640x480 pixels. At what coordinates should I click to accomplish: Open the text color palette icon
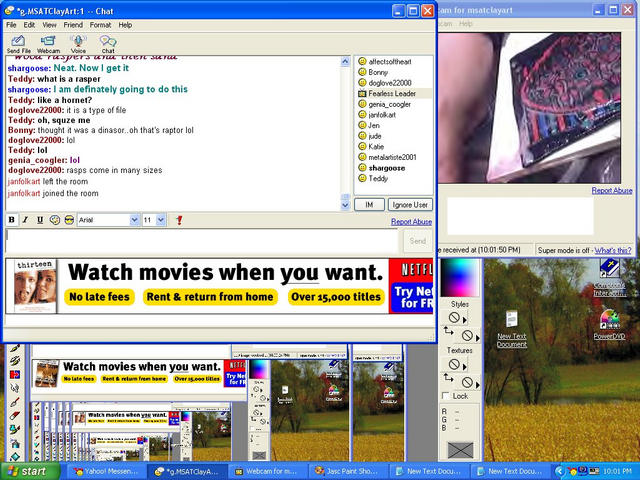point(54,220)
